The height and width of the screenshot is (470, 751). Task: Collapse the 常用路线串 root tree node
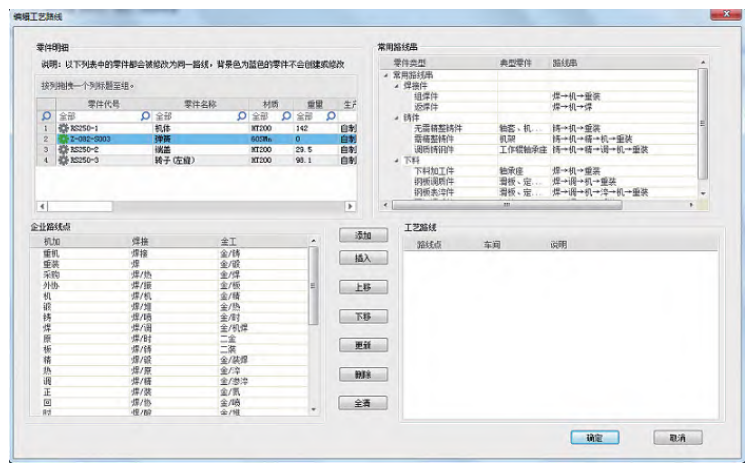(x=385, y=75)
